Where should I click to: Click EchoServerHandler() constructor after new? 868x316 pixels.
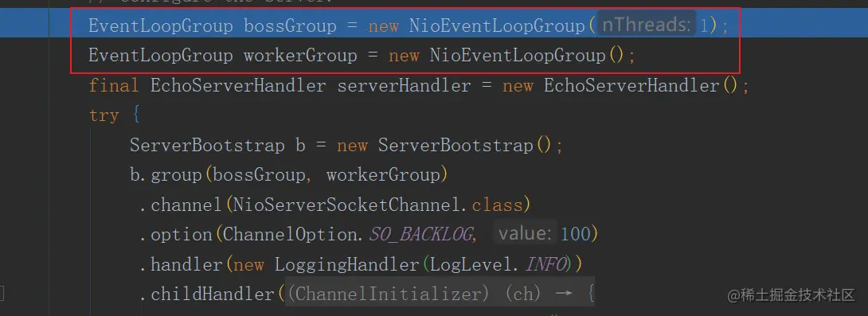point(641,86)
